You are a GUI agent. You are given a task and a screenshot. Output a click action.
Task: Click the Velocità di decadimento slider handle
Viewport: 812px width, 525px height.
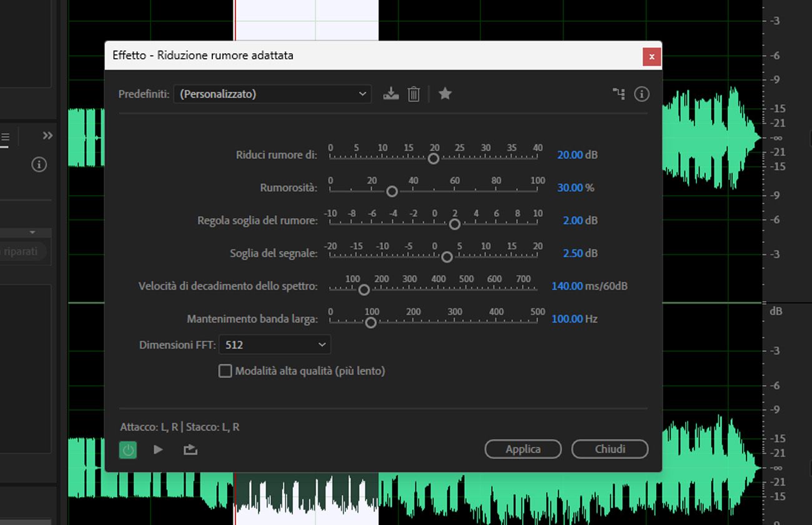(x=364, y=290)
